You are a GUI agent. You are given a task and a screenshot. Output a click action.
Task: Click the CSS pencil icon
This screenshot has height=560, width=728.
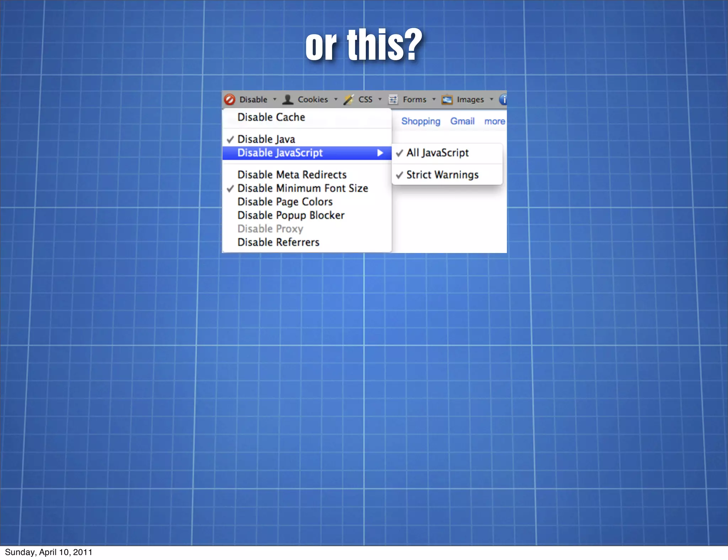coord(348,99)
